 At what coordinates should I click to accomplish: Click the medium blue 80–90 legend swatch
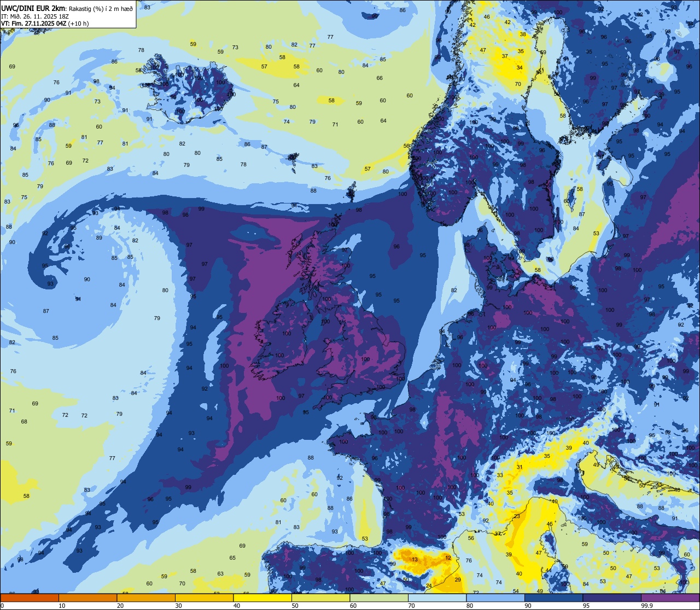click(495, 597)
